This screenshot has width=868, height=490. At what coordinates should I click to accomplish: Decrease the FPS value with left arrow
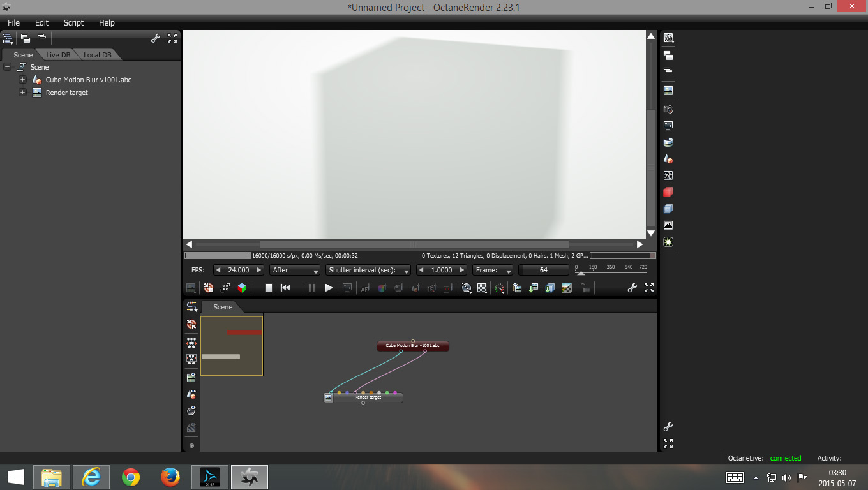[x=218, y=270]
